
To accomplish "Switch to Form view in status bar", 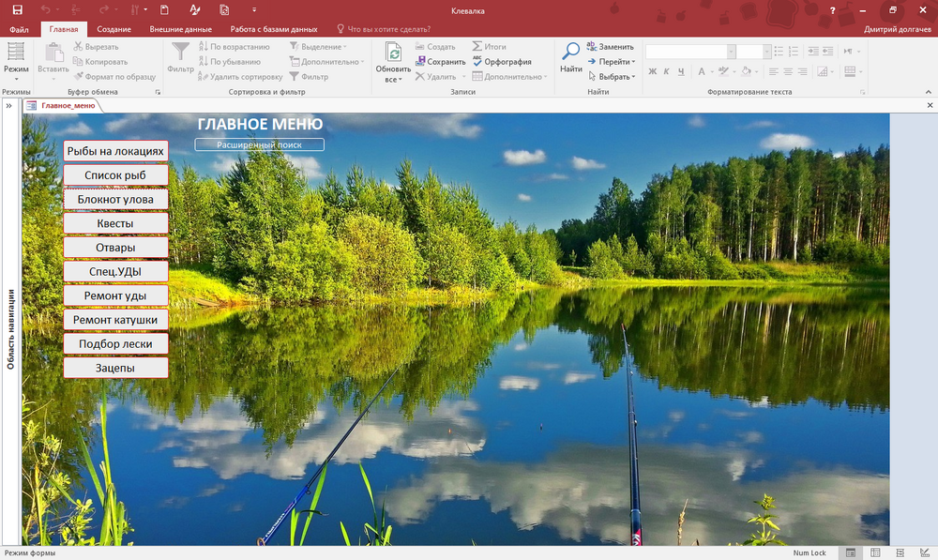I will (x=850, y=553).
